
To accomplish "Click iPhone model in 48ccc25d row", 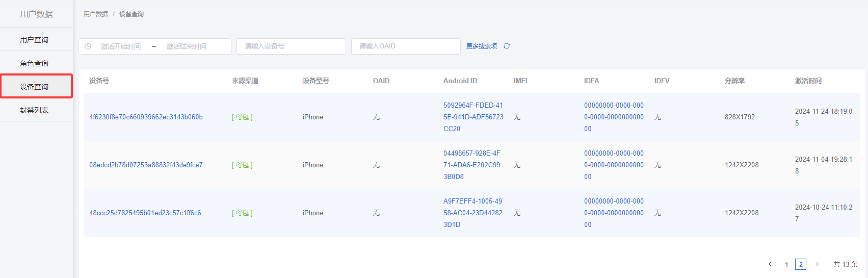I will pos(313,213).
